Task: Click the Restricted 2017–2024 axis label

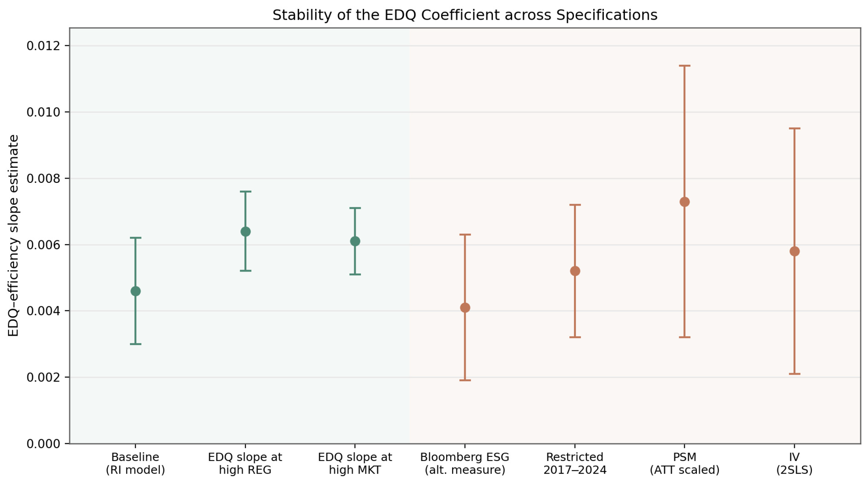Action: [x=575, y=463]
